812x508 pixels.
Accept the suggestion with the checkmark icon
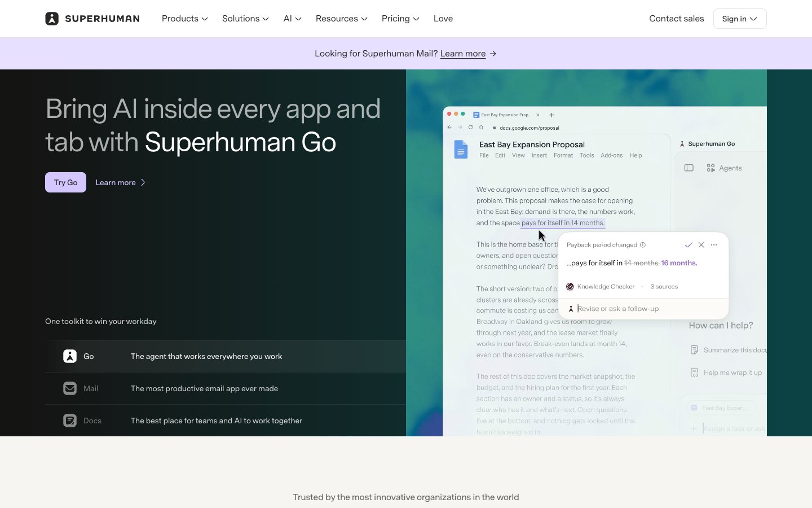[688, 245]
